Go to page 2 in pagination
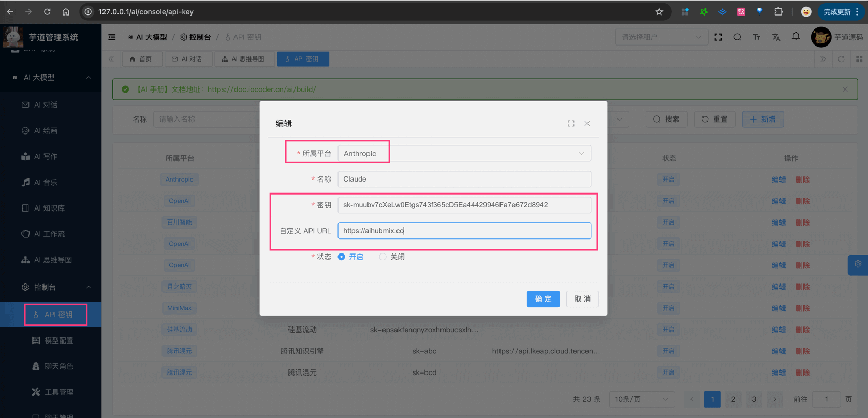This screenshot has height=418, width=868. click(x=733, y=399)
